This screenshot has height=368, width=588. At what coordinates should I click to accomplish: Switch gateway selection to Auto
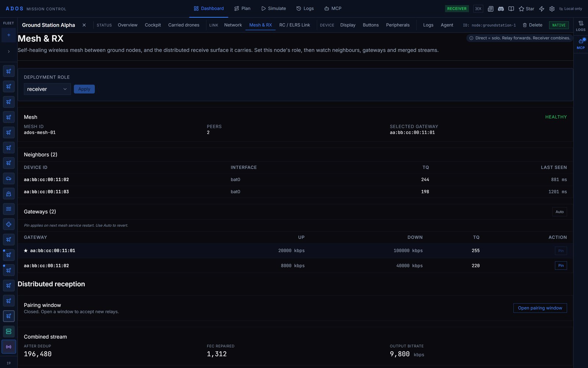pos(559,212)
